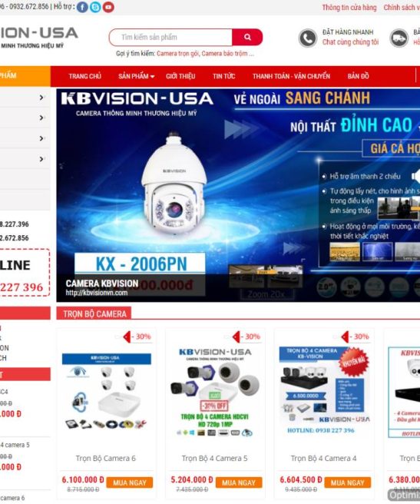420x504 pixels.
Task: Open the YouTube channel icon
Action: [108, 7]
